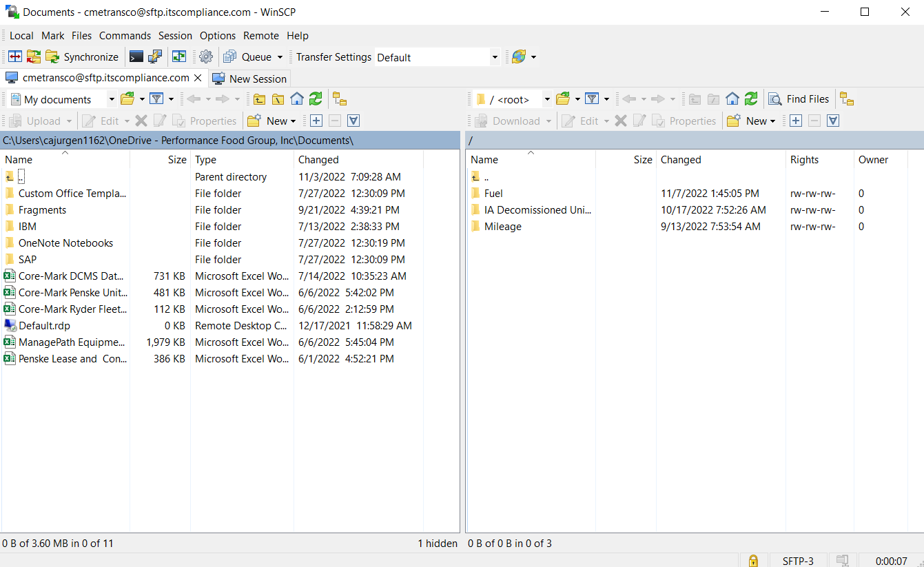Expand the arrow next to globe icon
The image size is (924, 567).
click(x=533, y=57)
